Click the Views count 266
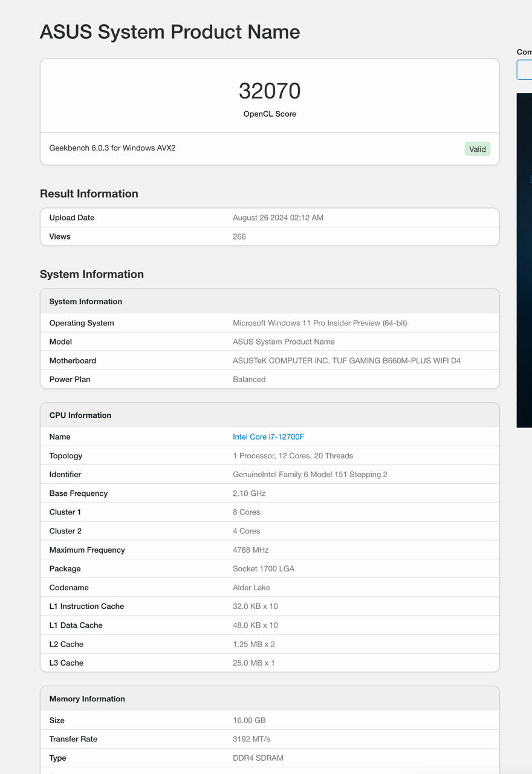This screenshot has width=532, height=774. 239,236
